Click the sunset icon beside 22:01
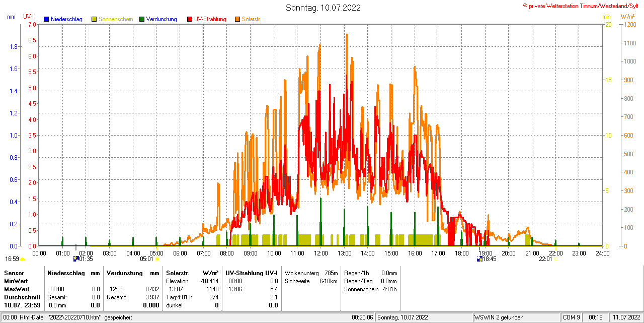 [555, 259]
